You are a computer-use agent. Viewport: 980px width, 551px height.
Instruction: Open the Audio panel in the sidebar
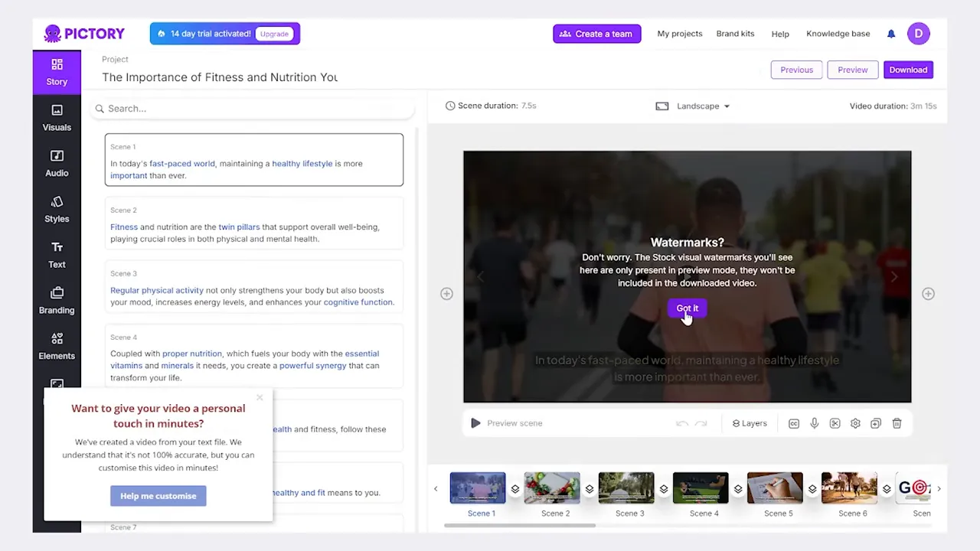57,164
